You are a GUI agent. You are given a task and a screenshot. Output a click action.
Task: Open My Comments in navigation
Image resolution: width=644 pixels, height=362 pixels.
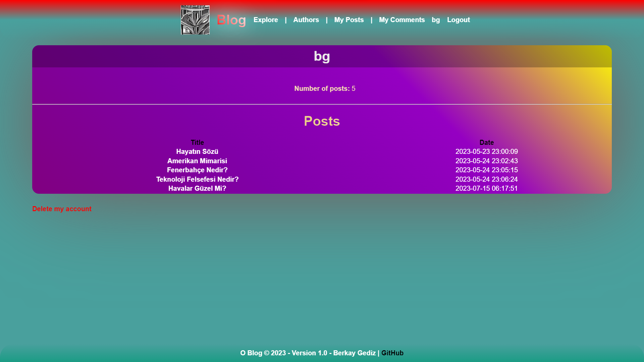tap(402, 20)
